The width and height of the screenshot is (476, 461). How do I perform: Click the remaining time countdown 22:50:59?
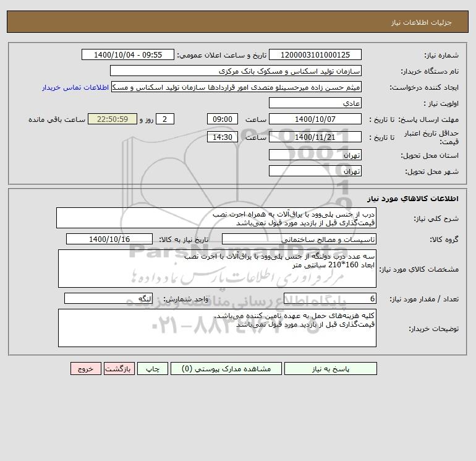[x=113, y=119]
